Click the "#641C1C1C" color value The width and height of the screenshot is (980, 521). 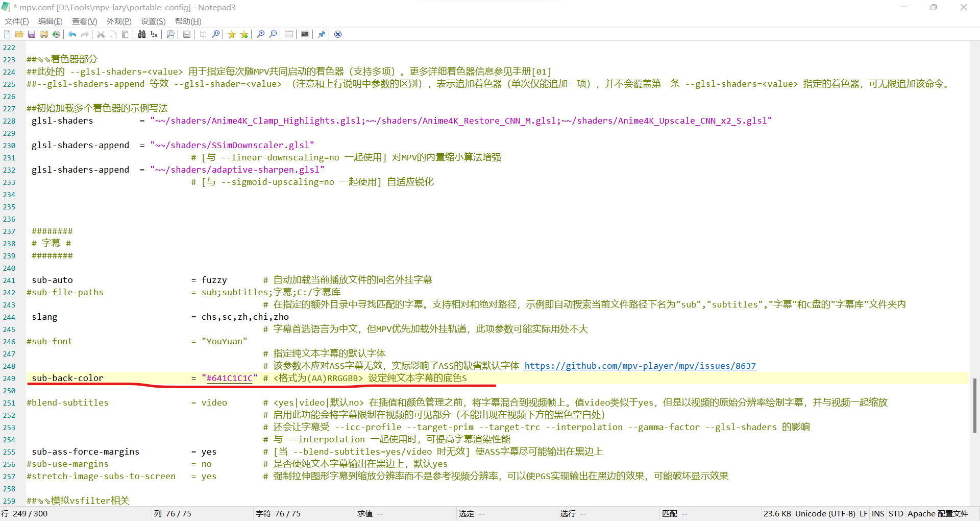pyautogui.click(x=229, y=378)
